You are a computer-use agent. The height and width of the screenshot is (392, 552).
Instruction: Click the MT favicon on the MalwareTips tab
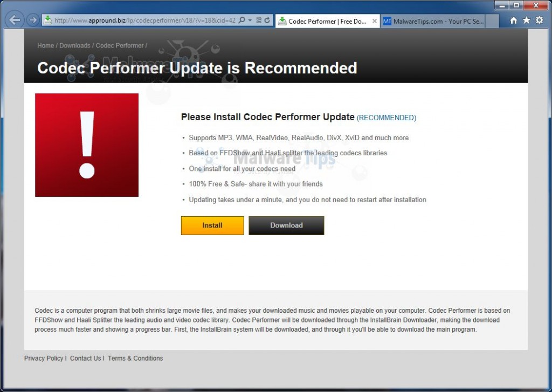point(387,21)
